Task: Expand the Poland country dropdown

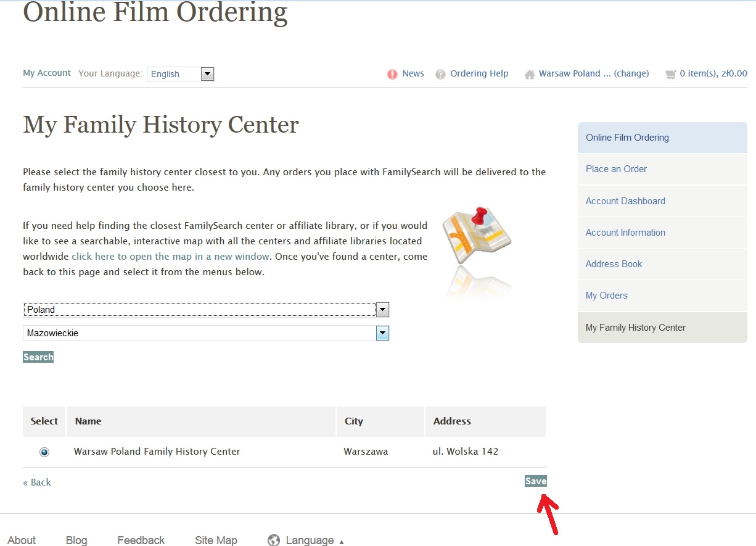Action: pyautogui.click(x=382, y=310)
